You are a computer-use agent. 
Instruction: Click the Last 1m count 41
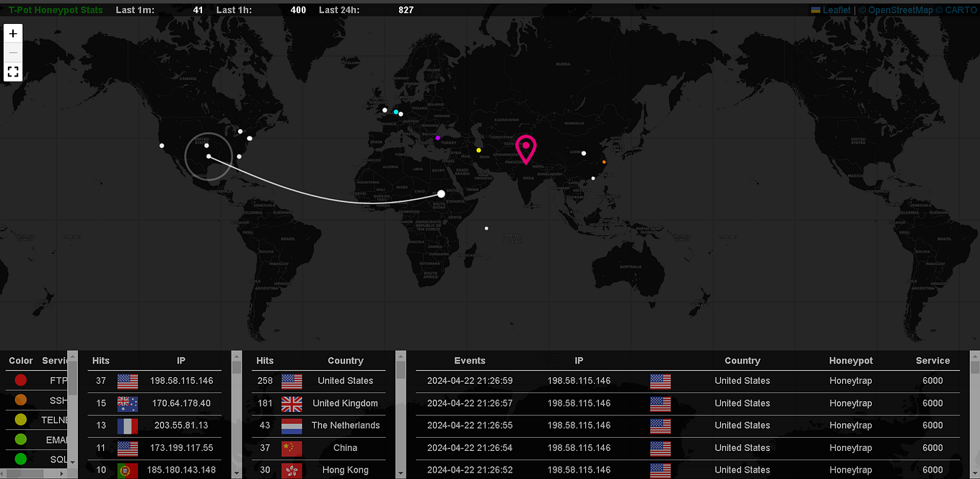pyautogui.click(x=198, y=10)
